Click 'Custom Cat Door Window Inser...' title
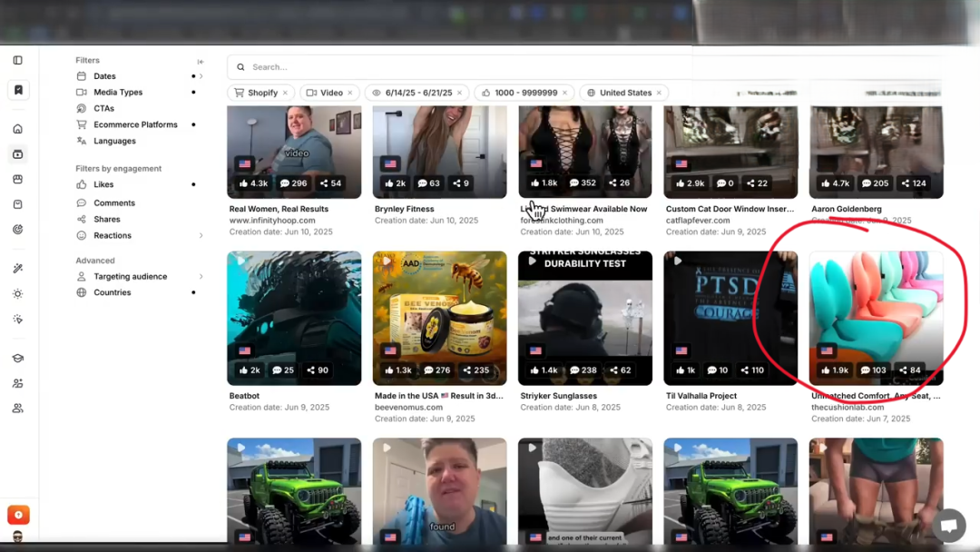Screen dimensions: 980x552 click(730, 209)
